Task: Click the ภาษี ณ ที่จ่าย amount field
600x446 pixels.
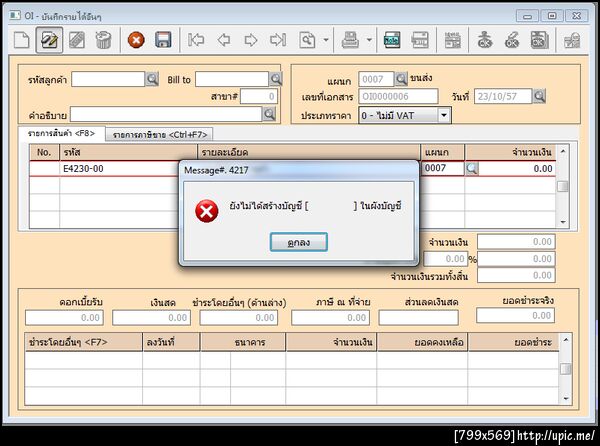Action: coord(331,318)
